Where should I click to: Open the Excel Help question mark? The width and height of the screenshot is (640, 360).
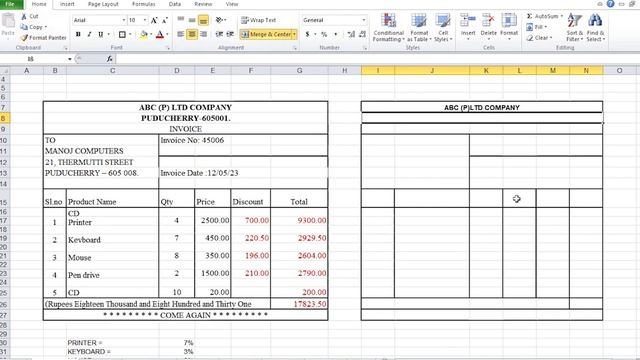pyautogui.click(x=610, y=4)
